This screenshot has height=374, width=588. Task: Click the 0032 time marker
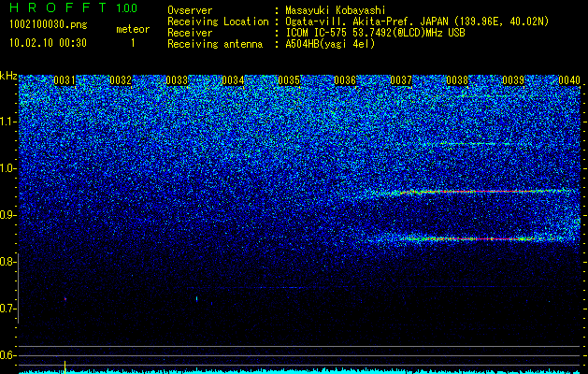pyautogui.click(x=121, y=80)
